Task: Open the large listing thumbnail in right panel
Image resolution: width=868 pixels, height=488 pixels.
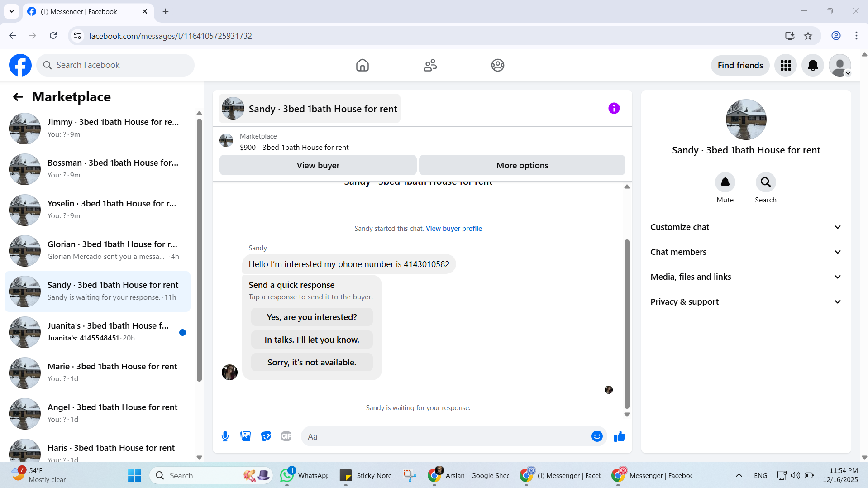Action: [x=746, y=120]
